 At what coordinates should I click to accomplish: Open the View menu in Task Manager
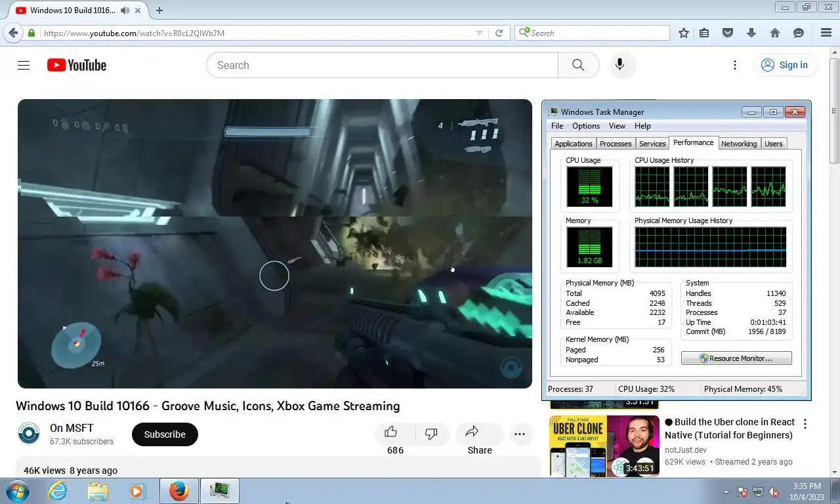[x=617, y=126]
